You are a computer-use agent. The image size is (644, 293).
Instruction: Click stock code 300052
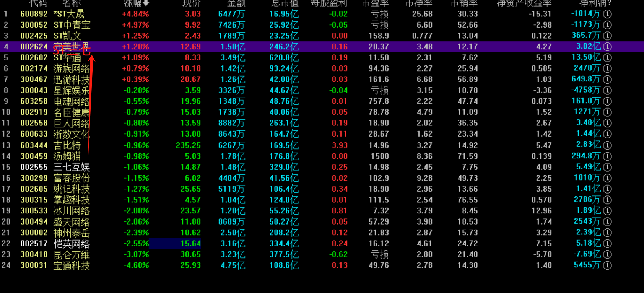pyautogui.click(x=34, y=25)
